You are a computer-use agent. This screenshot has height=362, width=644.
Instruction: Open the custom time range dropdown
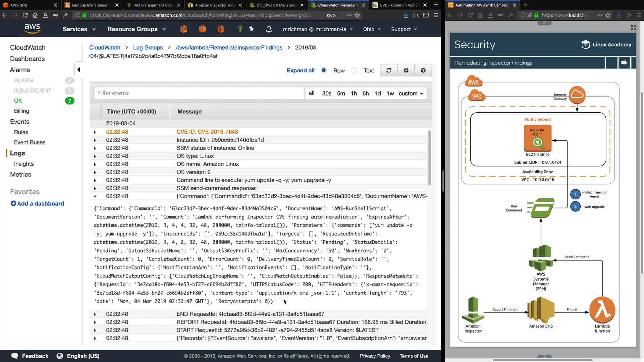[x=411, y=94]
